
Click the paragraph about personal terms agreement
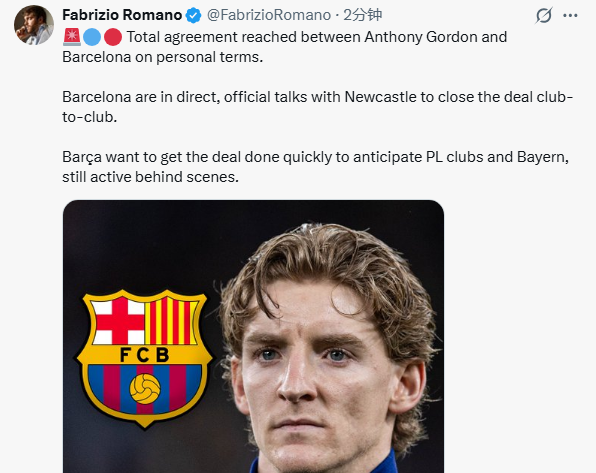tap(285, 47)
